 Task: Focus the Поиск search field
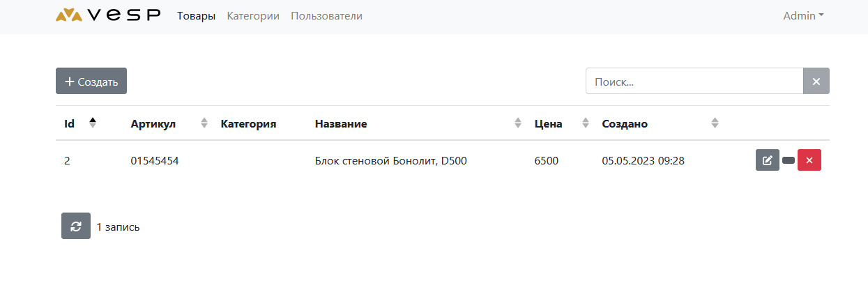click(694, 81)
